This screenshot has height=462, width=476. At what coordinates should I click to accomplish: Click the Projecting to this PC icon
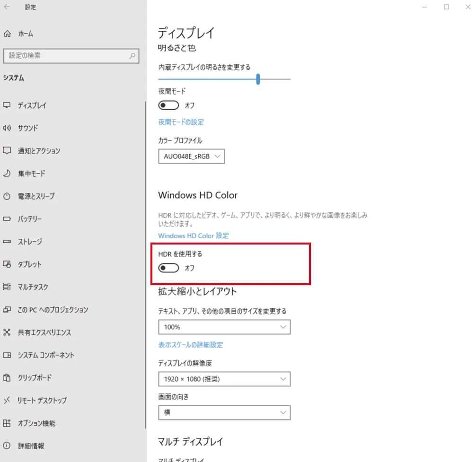[7, 309]
